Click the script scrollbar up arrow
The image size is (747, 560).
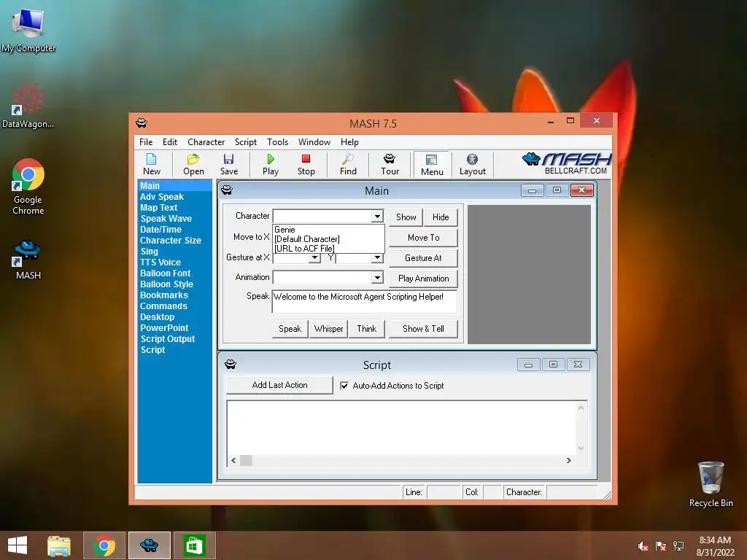[x=581, y=408]
